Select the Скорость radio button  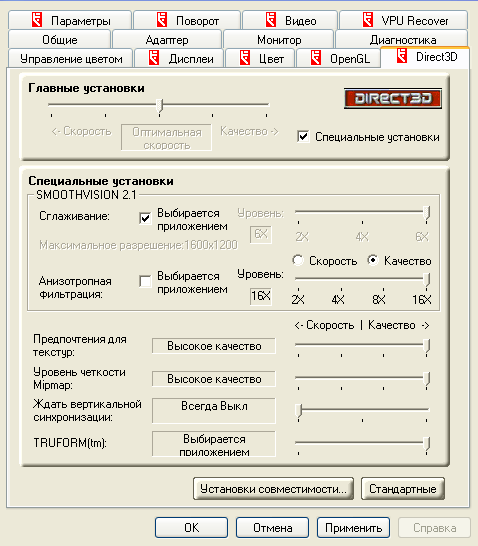pos(298,260)
